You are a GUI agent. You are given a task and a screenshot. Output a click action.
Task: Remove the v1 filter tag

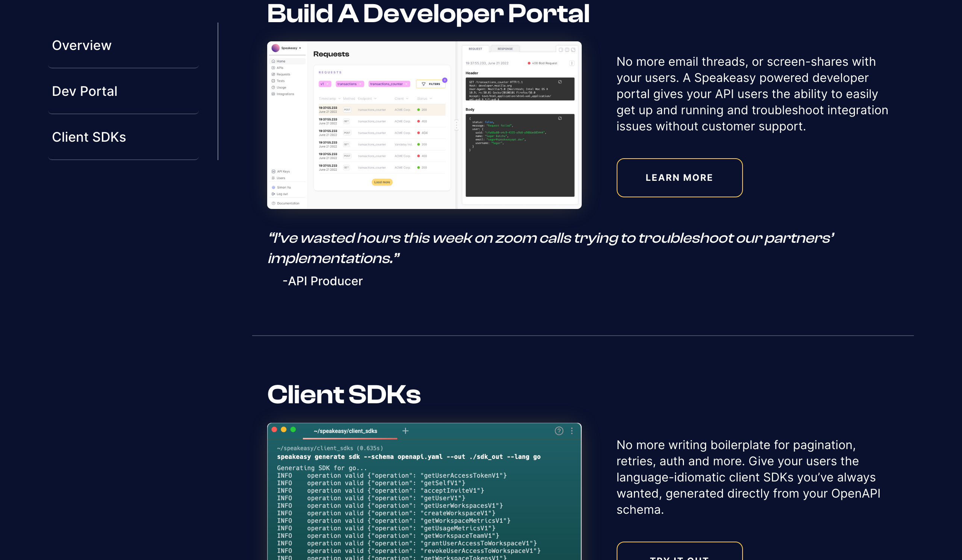coord(328,84)
